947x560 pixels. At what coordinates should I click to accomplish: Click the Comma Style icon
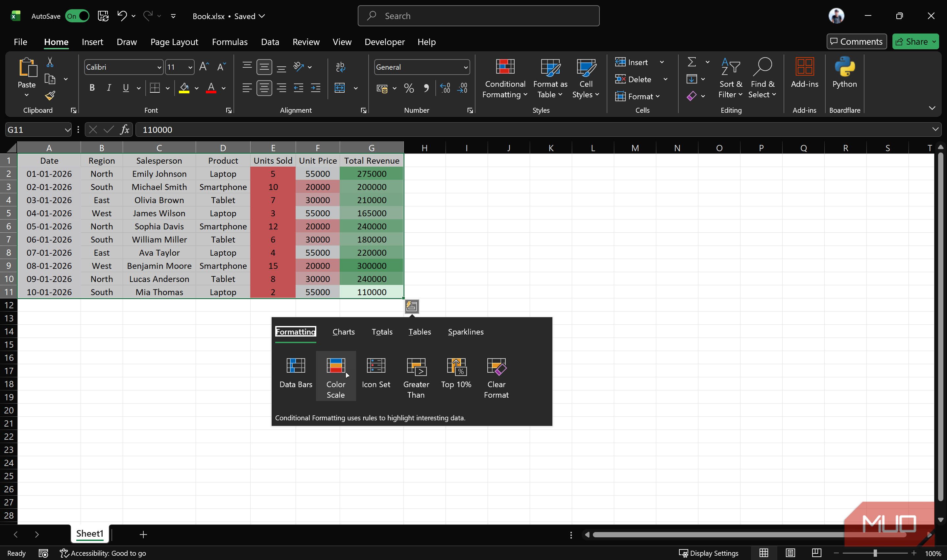point(426,88)
